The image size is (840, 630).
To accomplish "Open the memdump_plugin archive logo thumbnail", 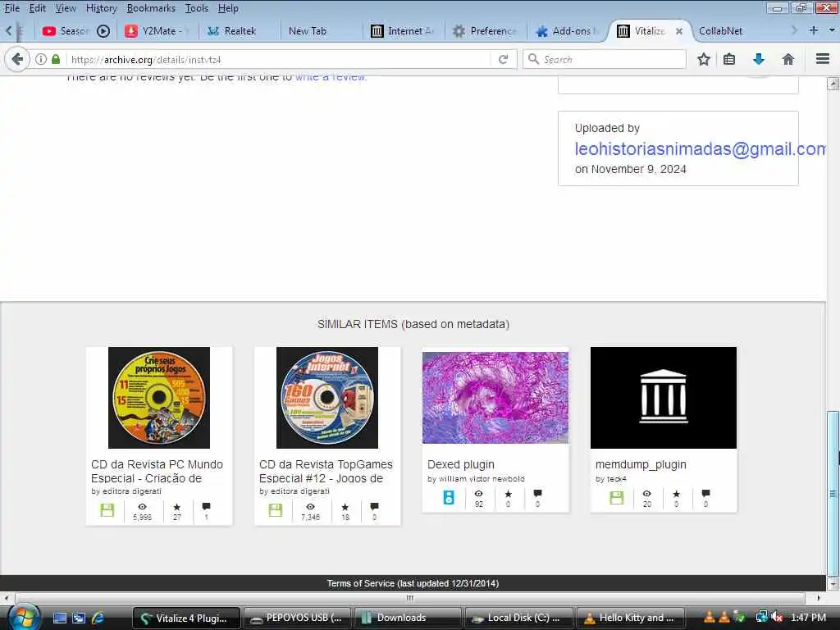I will pyautogui.click(x=663, y=398).
